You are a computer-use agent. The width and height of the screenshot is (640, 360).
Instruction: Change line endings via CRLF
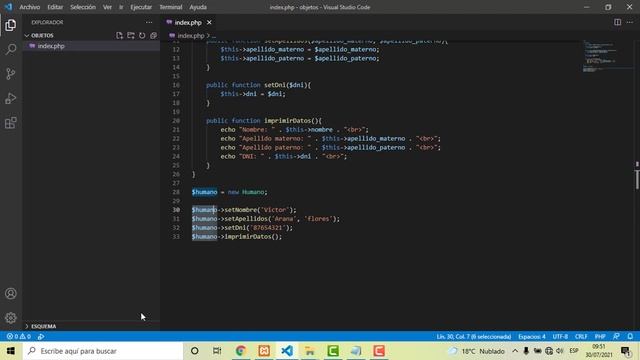point(581,337)
